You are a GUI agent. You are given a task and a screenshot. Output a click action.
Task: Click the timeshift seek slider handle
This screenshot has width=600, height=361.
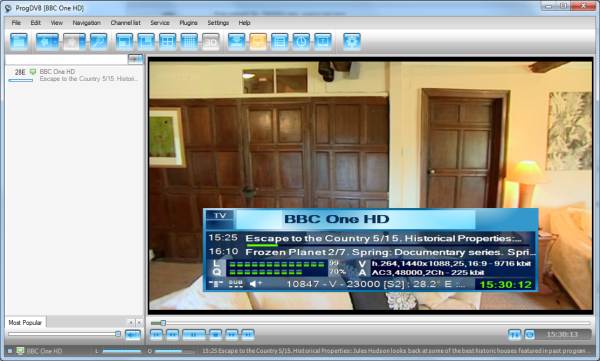(163, 323)
